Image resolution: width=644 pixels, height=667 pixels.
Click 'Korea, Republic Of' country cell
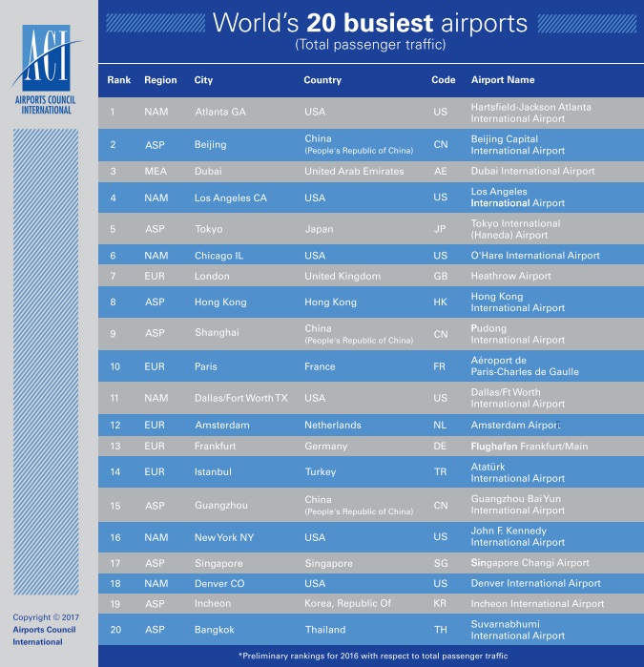pyautogui.click(x=347, y=604)
